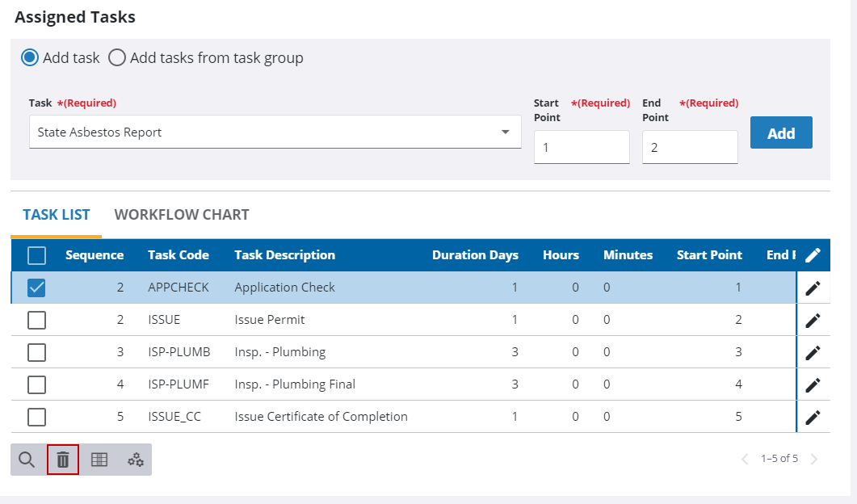Click the search magnifier icon below the table
The image size is (857, 504).
point(27,460)
